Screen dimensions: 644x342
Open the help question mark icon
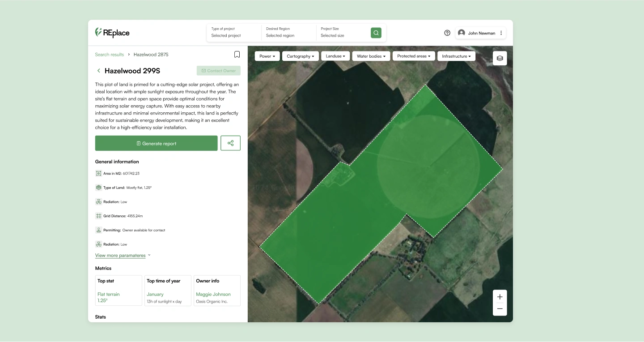447,33
